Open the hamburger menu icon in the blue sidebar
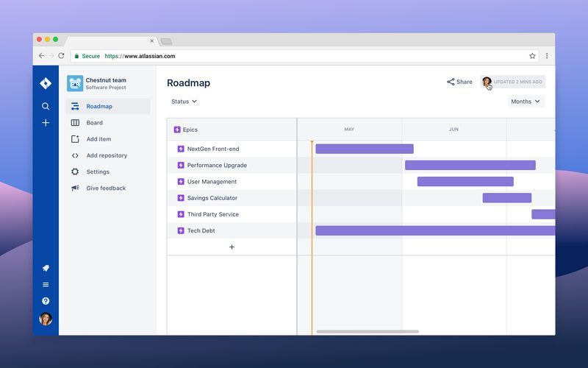588x368 pixels. (46, 285)
